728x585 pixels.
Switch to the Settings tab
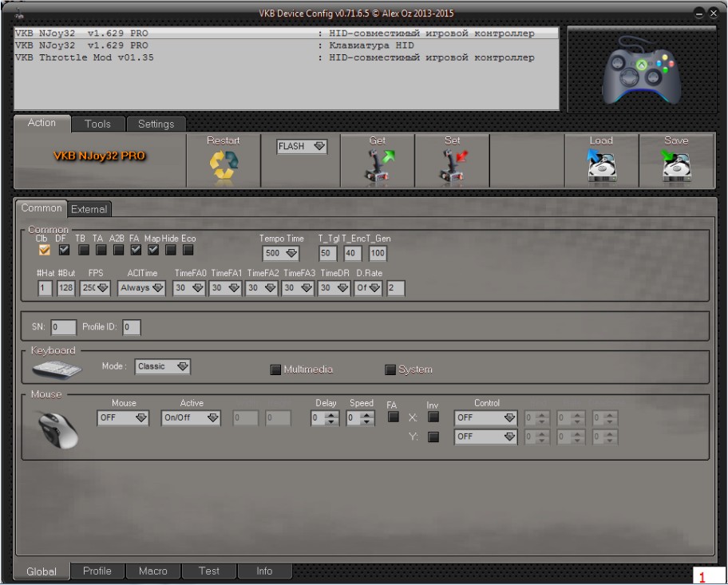coord(156,124)
